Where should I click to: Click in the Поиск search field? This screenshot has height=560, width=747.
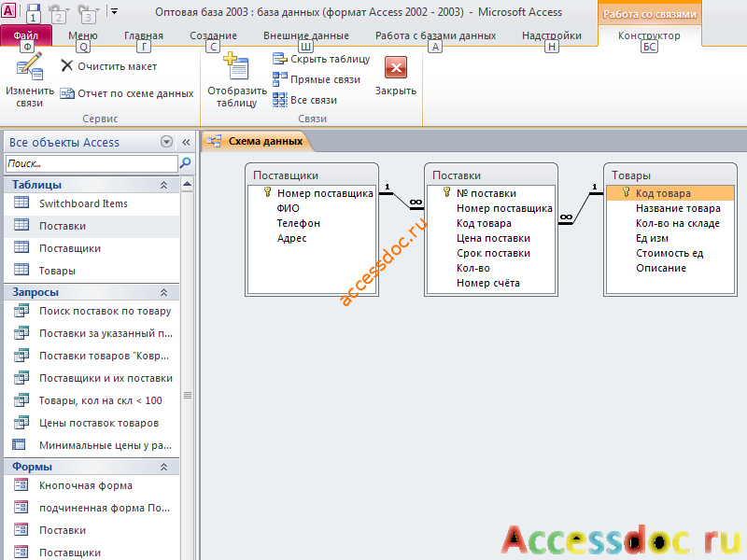pyautogui.click(x=92, y=163)
